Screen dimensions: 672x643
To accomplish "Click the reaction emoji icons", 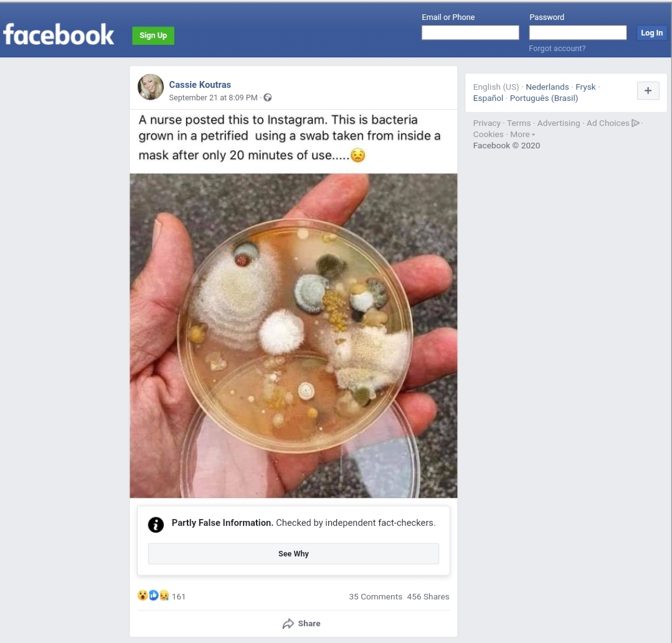I will [153, 596].
